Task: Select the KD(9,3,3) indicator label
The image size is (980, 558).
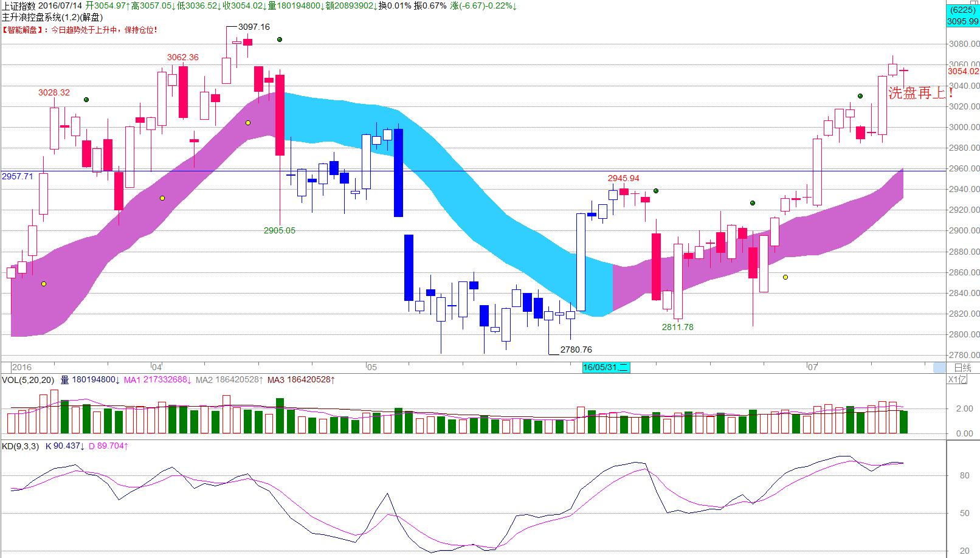Action: 20,446
